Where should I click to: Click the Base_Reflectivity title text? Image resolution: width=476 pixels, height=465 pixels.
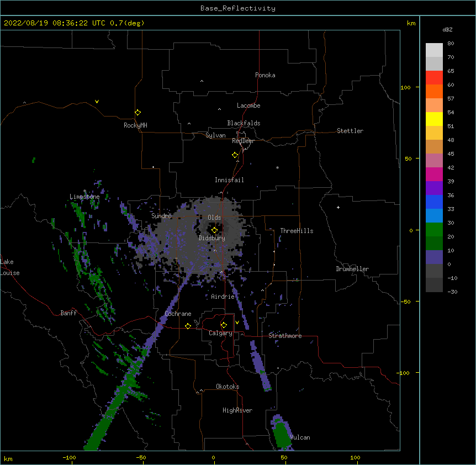[238, 8]
